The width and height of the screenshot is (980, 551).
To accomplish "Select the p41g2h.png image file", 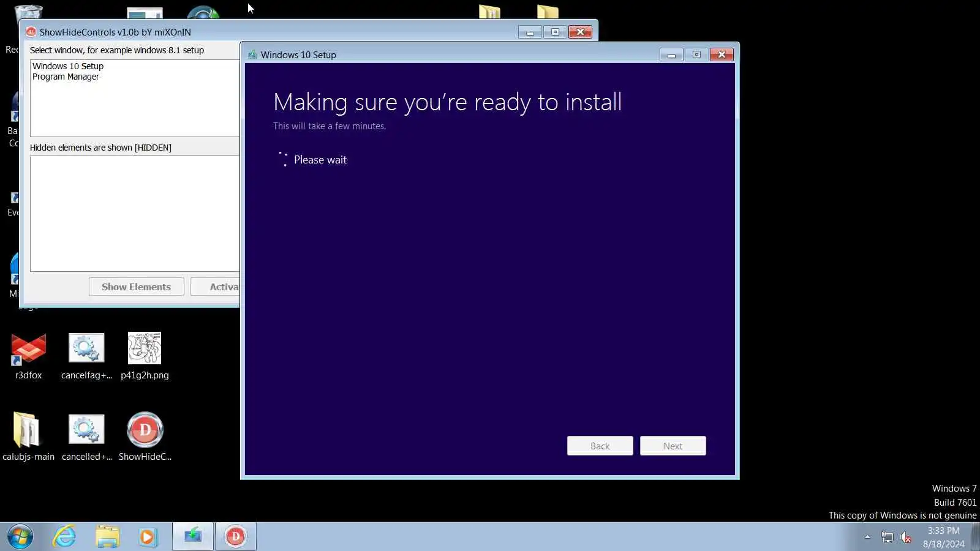I will [145, 356].
